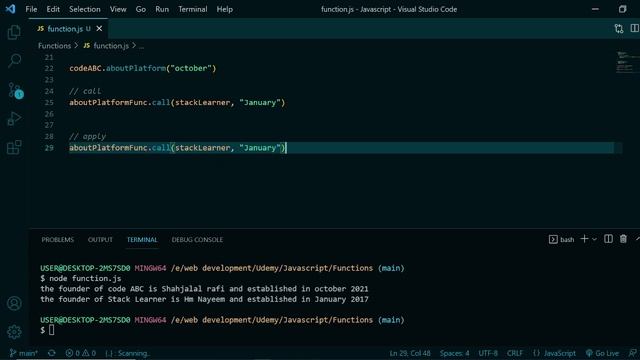Open the Edit menu

click(53, 9)
